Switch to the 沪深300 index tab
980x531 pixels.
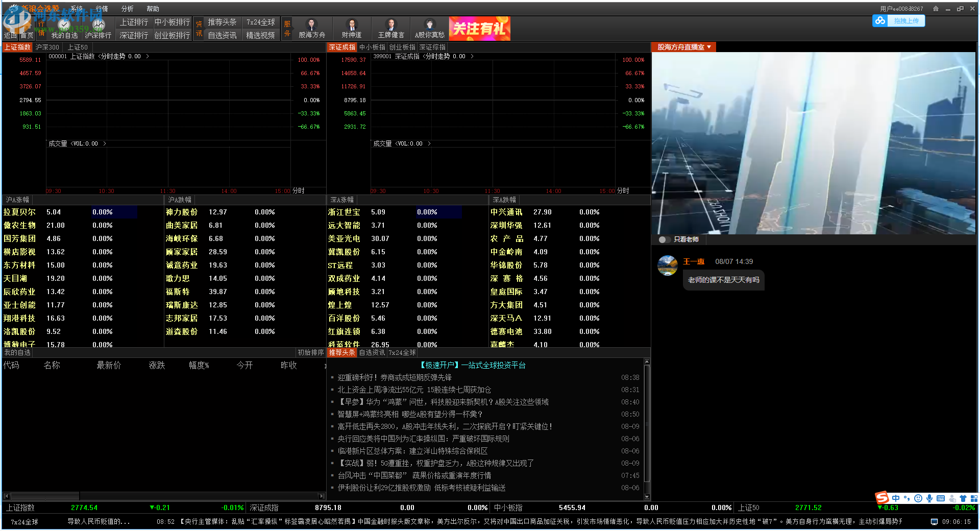47,47
